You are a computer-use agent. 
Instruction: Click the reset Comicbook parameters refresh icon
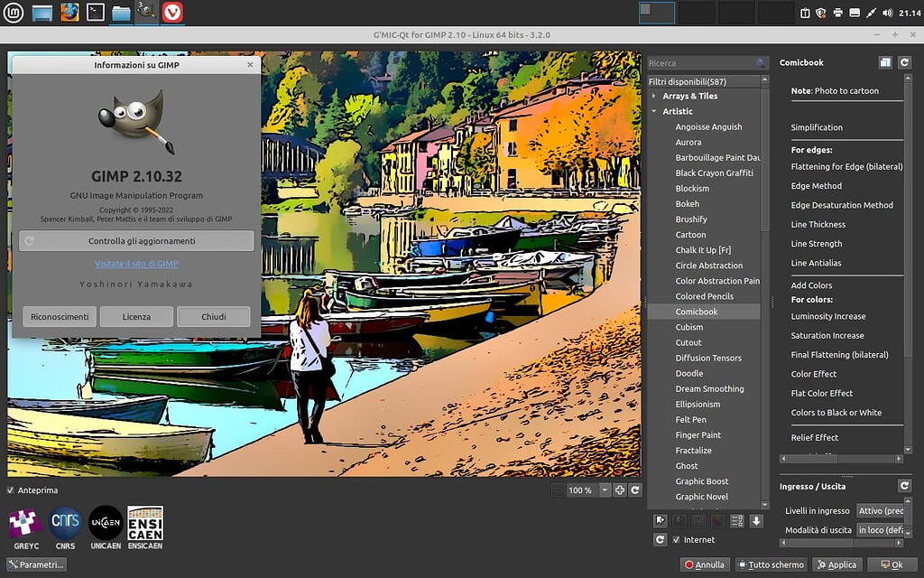click(x=905, y=61)
